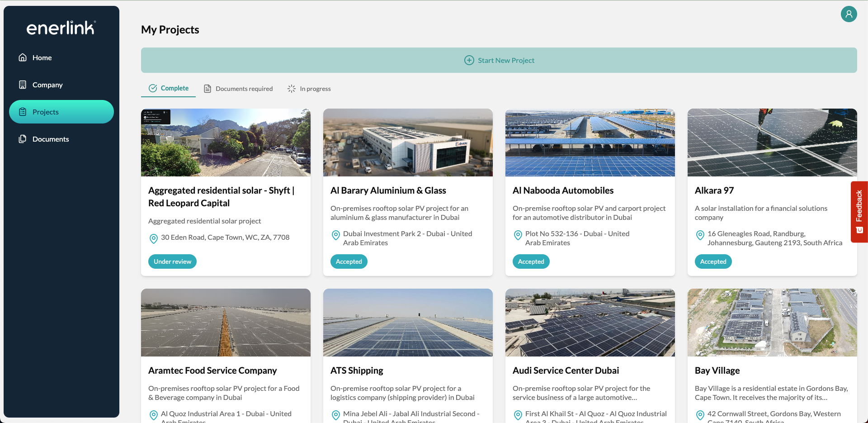The image size is (868, 423).
Task: Click ATS Shipping title
Action: click(x=357, y=371)
